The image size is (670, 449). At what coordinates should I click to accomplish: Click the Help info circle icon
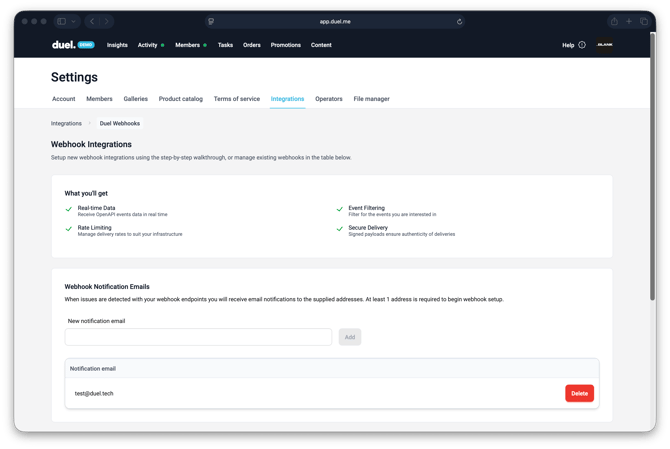pyautogui.click(x=582, y=45)
